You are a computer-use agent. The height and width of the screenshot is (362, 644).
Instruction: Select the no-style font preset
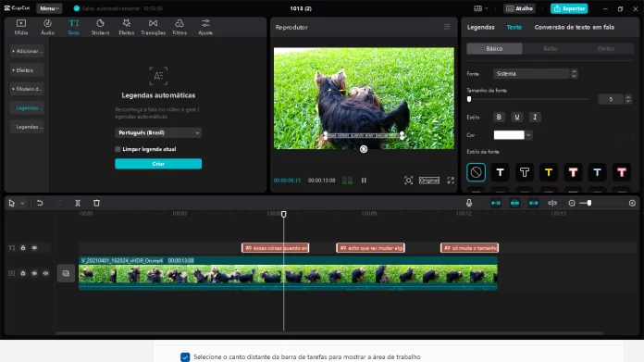(476, 172)
